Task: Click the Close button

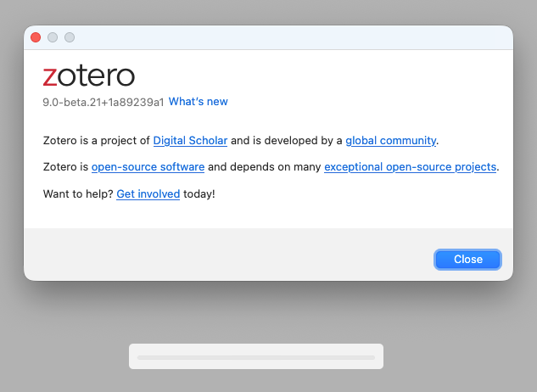Action: tap(467, 260)
